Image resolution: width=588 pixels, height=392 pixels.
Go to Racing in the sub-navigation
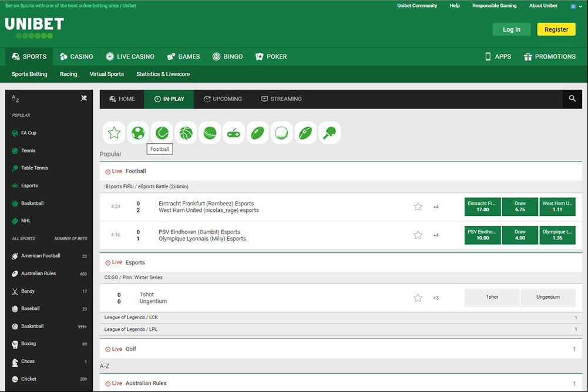[69, 74]
